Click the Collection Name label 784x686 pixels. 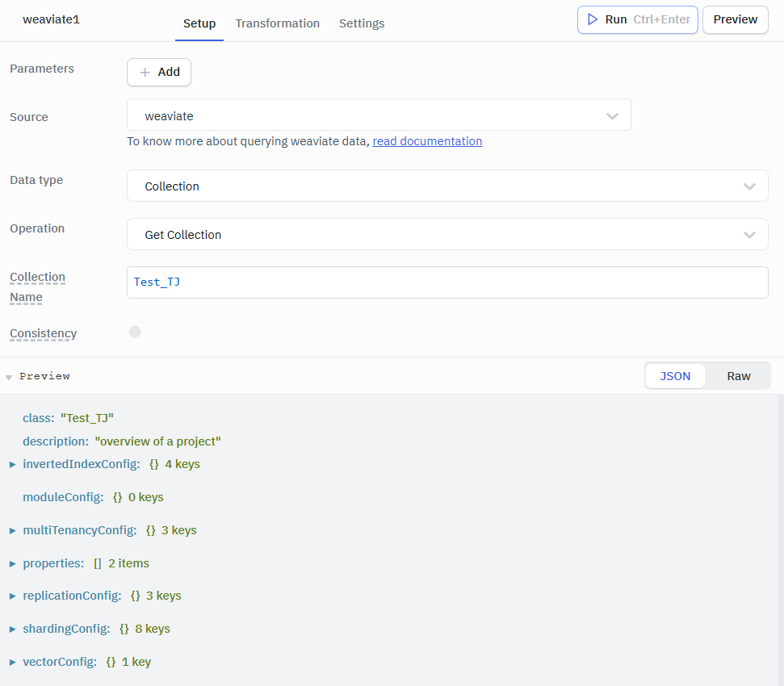pos(37,287)
